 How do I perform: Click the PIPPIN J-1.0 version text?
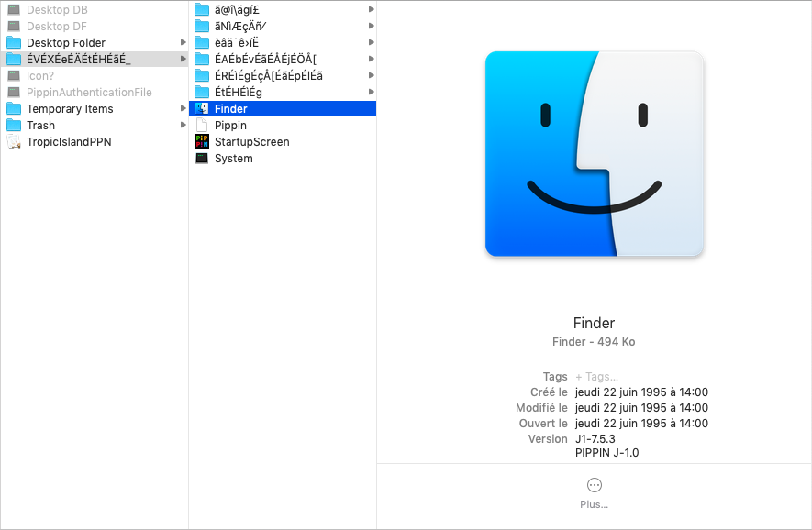pos(606,453)
